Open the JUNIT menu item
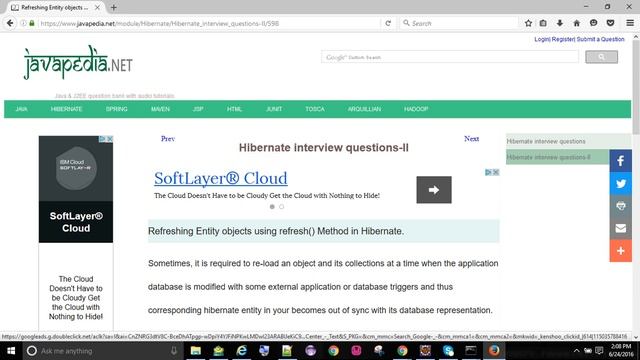 coord(274,109)
